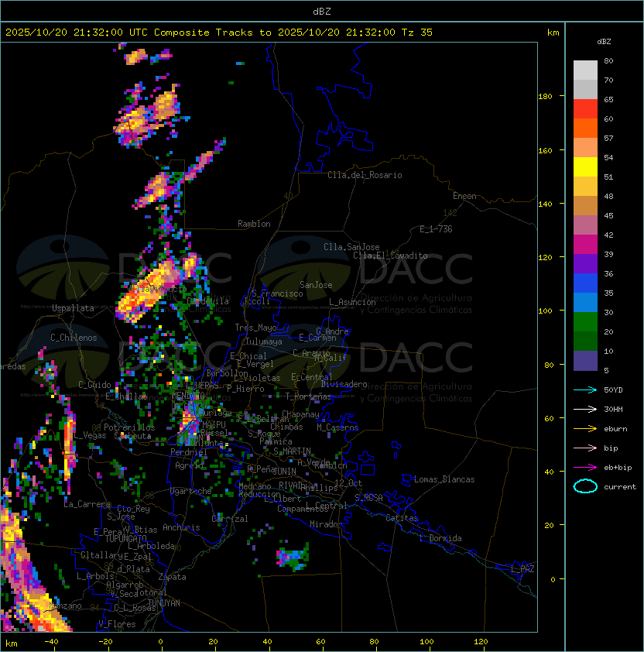Click the 'dBZ' title at the top
Viewport: 644px width, 652px height.
[x=322, y=11]
